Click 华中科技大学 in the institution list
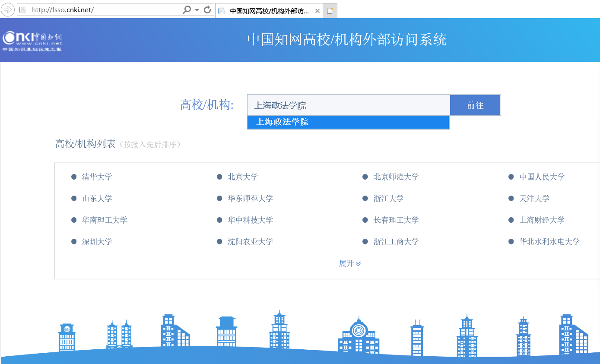This screenshot has width=600, height=364. coord(250,220)
